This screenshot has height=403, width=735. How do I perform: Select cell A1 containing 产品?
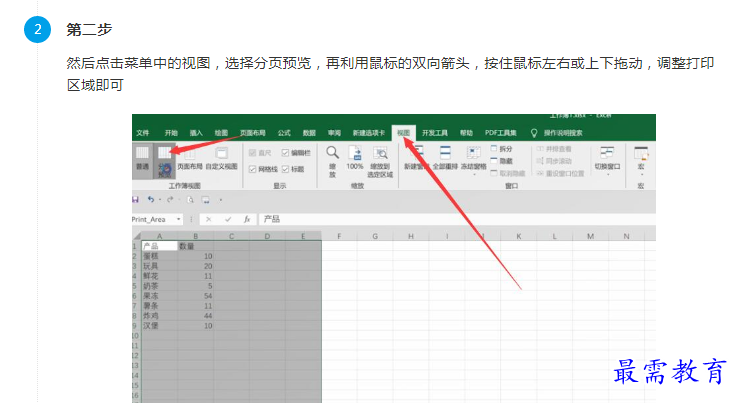[x=160, y=246]
